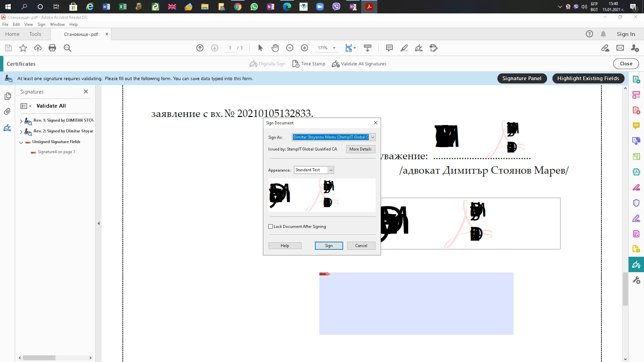This screenshot has width=644, height=362.
Task: Open the Appearance Standard Text dropdown
Action: [x=331, y=170]
